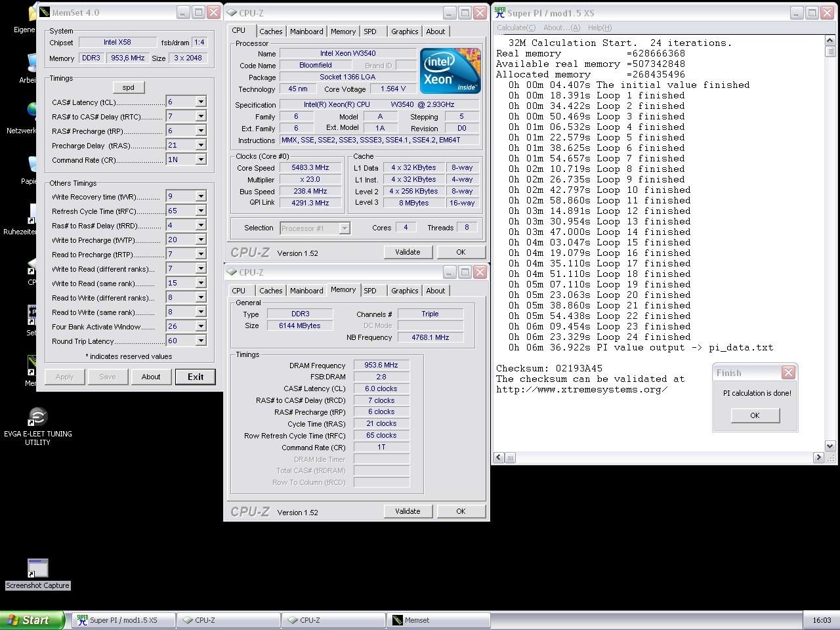Click the taskbar clock showing 16:03
Image resolution: width=840 pixels, height=630 pixels.
point(822,620)
